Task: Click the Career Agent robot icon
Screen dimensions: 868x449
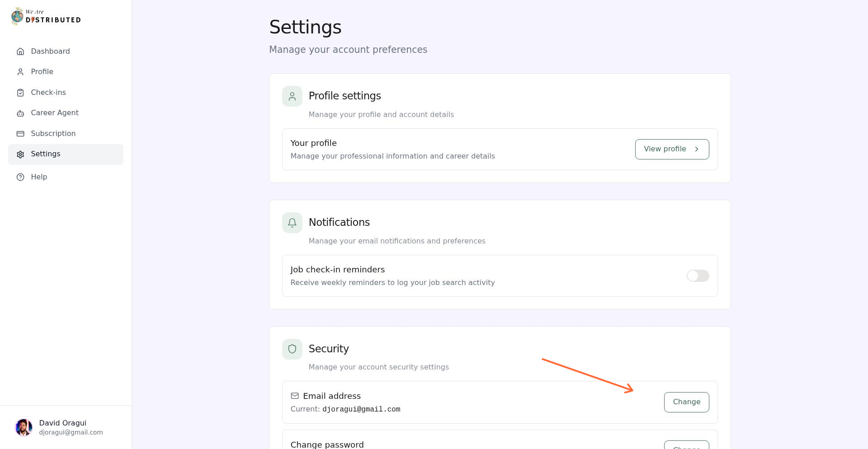Action: pos(20,113)
